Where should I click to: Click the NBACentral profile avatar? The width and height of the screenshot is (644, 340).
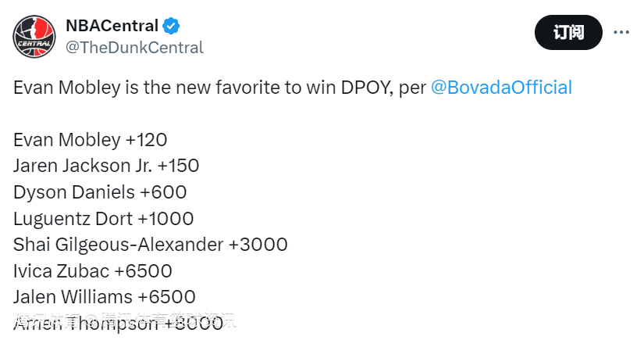coord(34,36)
